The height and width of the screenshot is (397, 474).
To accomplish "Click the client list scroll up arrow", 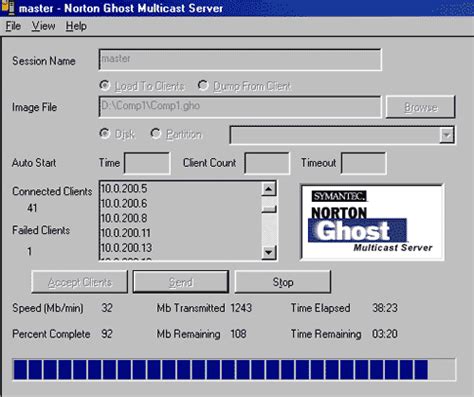I will (269, 189).
